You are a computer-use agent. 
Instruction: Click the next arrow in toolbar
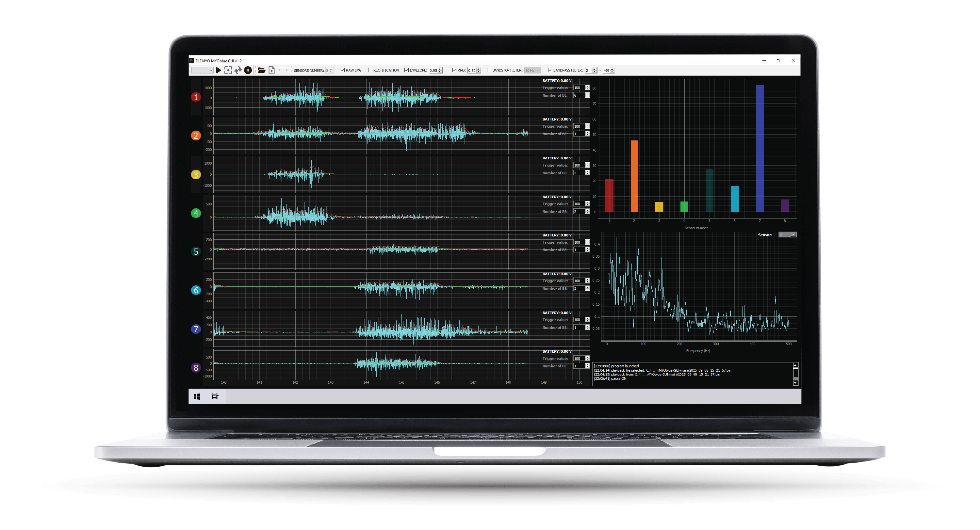(x=286, y=70)
